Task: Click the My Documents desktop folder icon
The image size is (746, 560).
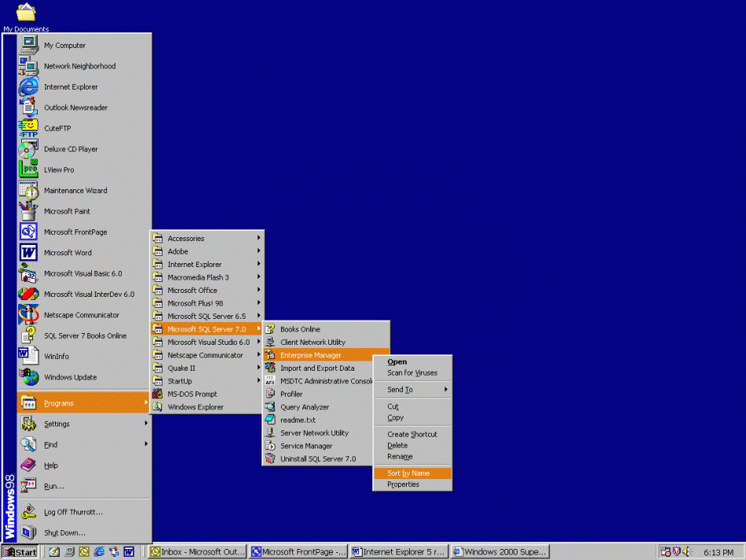Action: 26,13
